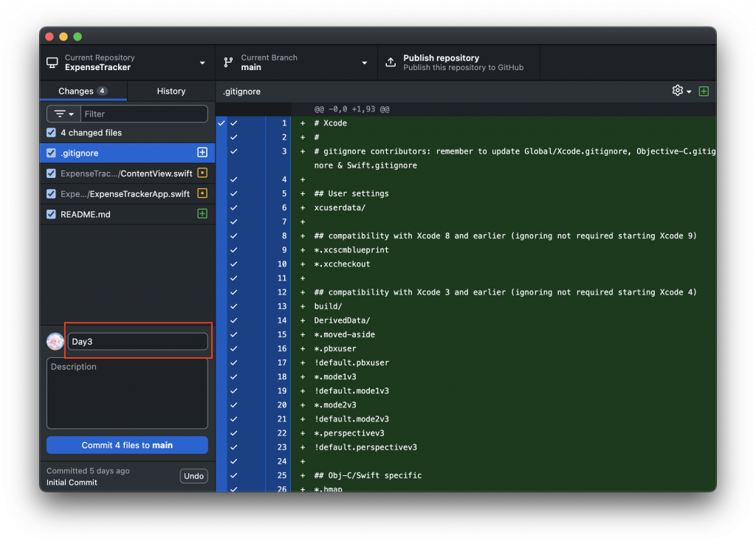756x544 pixels.
Task: Select the .gitignore file row
Action: point(127,153)
